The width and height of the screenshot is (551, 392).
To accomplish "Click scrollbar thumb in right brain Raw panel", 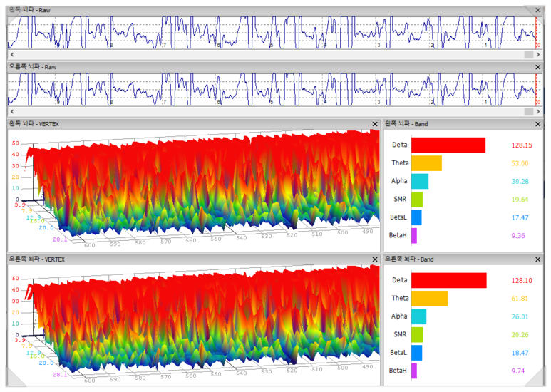I will pyautogui.click(x=529, y=111).
